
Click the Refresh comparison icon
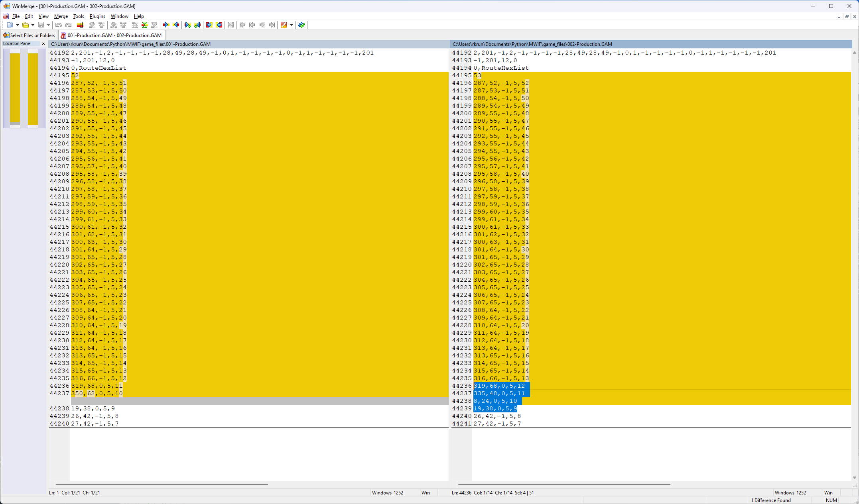click(x=301, y=25)
